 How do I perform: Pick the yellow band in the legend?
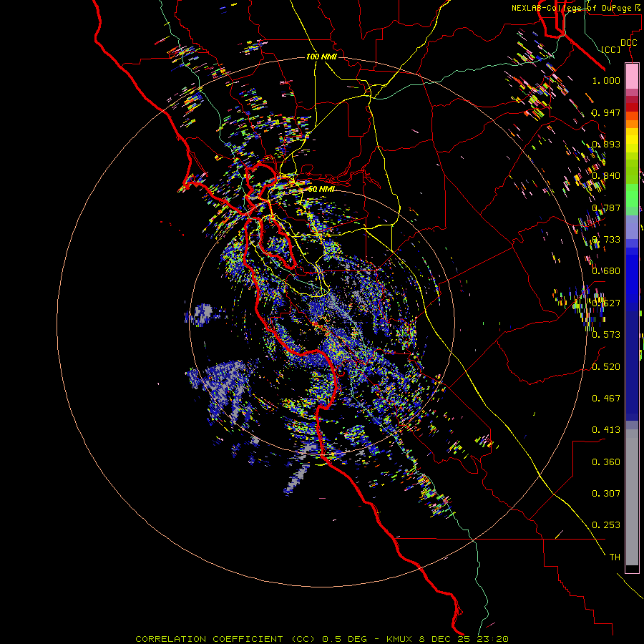pos(632,140)
